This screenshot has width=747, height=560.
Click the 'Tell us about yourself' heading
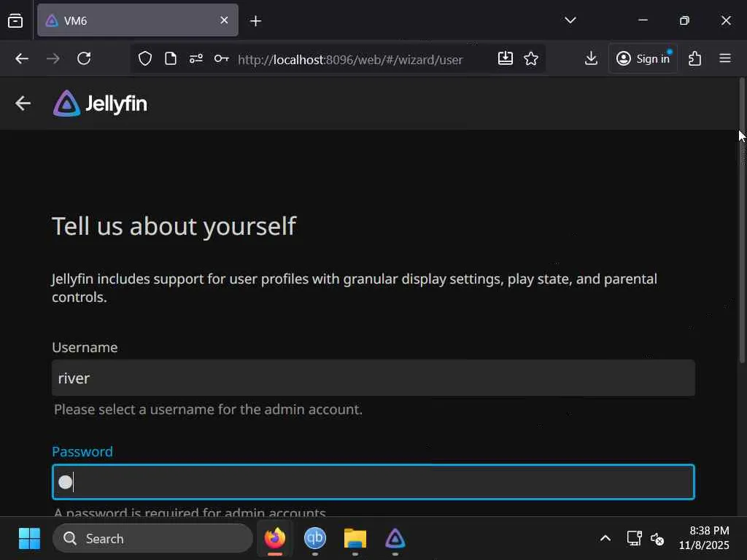tap(174, 226)
